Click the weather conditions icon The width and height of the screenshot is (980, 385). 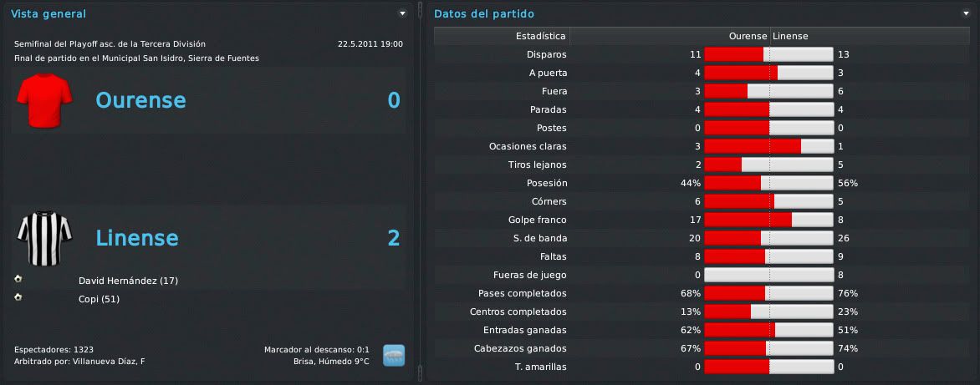tap(394, 355)
